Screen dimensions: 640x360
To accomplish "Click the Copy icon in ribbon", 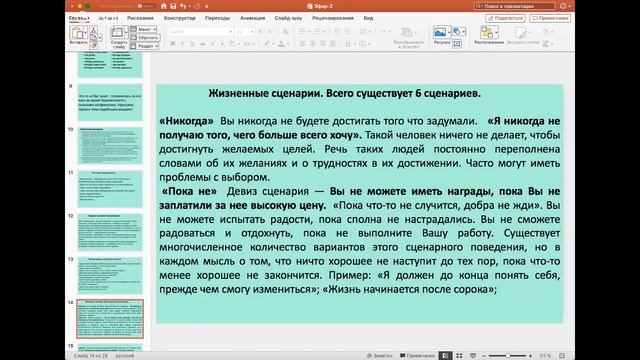I will (93, 38).
